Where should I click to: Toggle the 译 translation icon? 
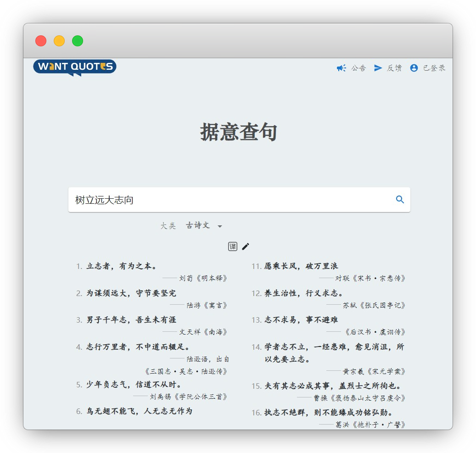tap(233, 246)
